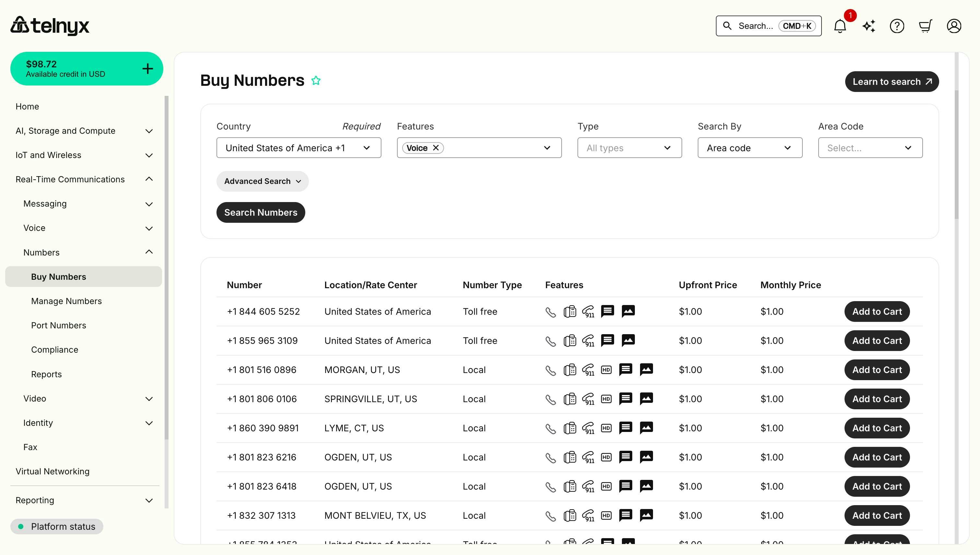This screenshot has width=980, height=555.
Task: Star the Buy Numbers page as favorite
Action: pos(316,80)
